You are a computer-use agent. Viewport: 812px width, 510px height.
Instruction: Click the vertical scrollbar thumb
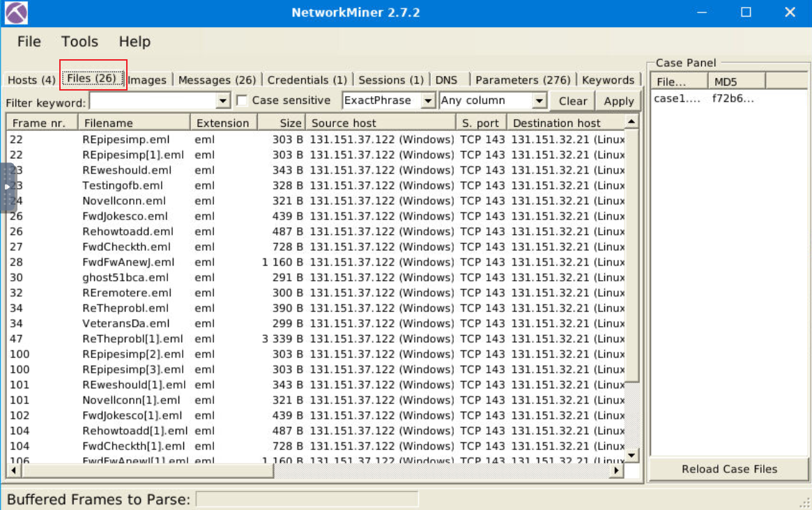[x=631, y=255]
